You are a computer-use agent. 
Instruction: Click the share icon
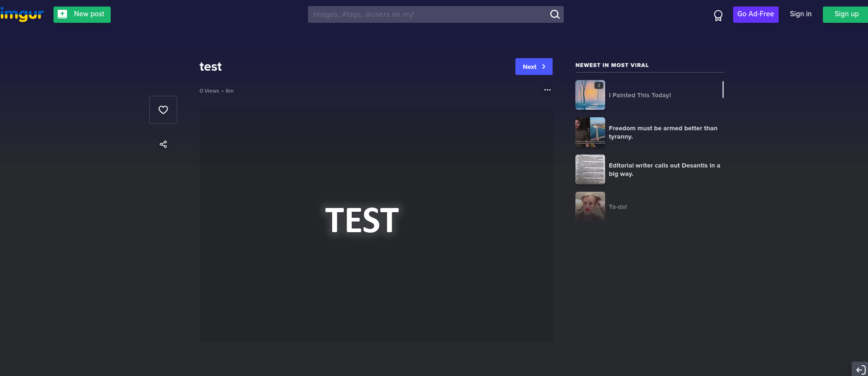163,144
